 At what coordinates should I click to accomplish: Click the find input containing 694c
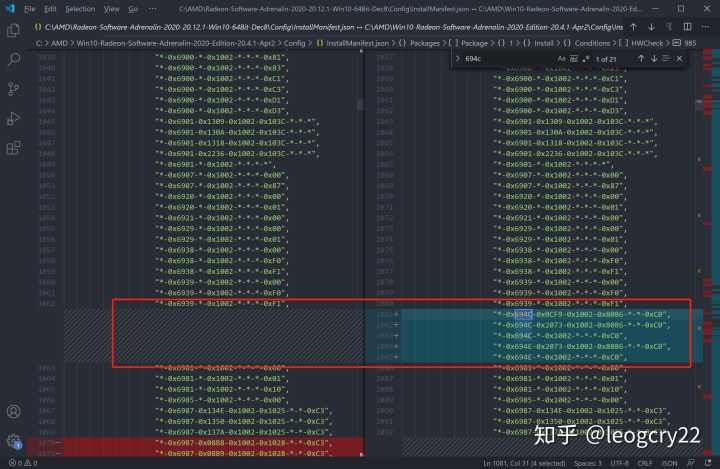pos(509,59)
